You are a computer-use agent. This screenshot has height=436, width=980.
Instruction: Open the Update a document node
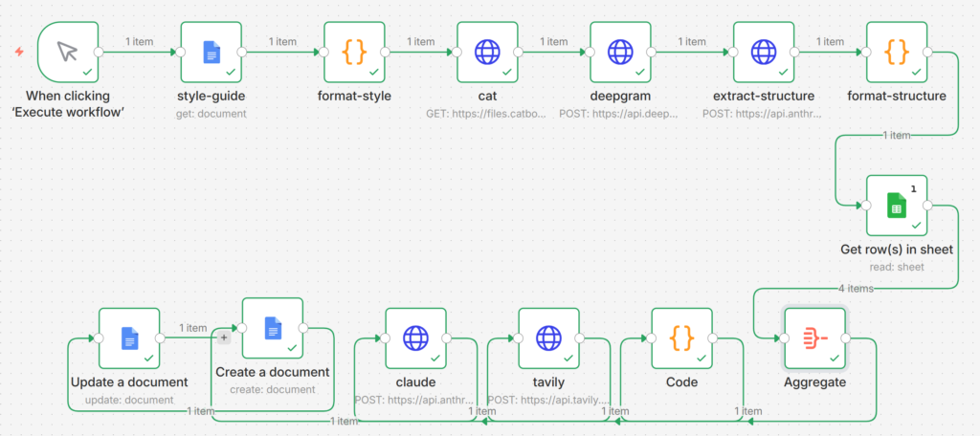point(129,338)
